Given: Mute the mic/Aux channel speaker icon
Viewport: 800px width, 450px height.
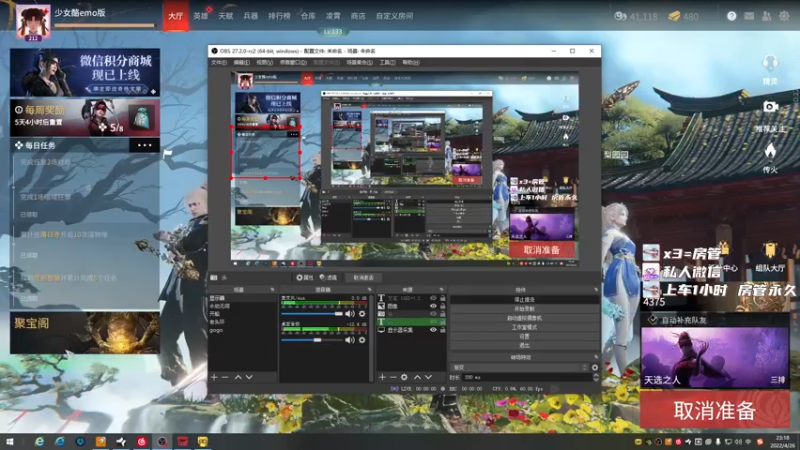Looking at the screenshot, I should coord(349,314).
